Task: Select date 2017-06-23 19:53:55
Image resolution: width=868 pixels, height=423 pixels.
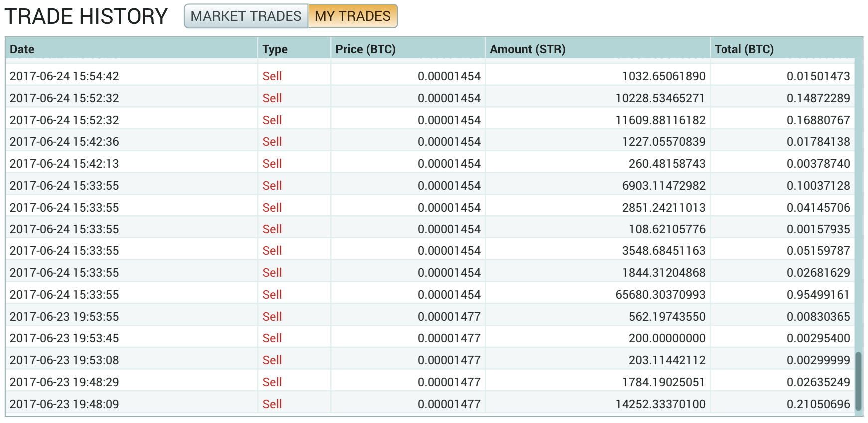Action: [x=64, y=317]
